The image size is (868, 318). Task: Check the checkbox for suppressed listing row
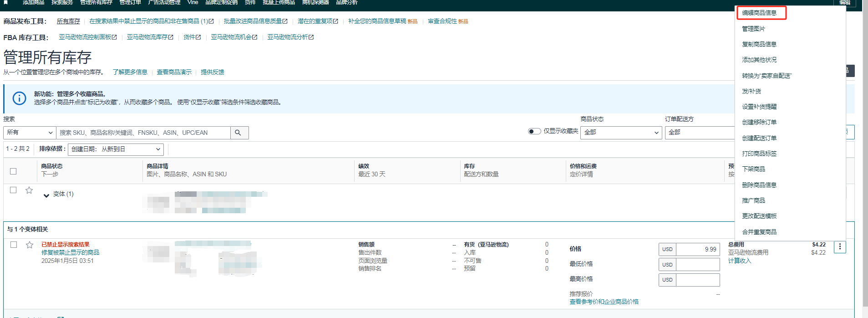click(x=14, y=245)
